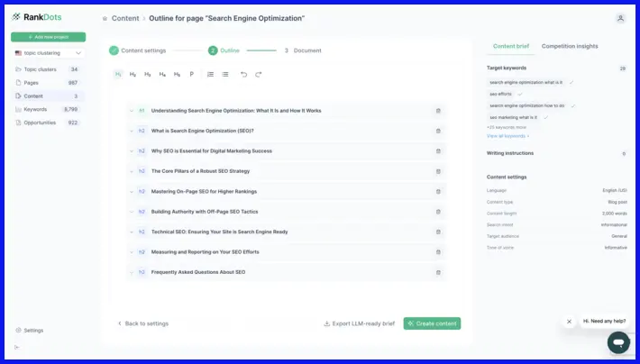This screenshot has height=364, width=640.
Task: Switch to the Competition insights tab
Action: pyautogui.click(x=570, y=47)
